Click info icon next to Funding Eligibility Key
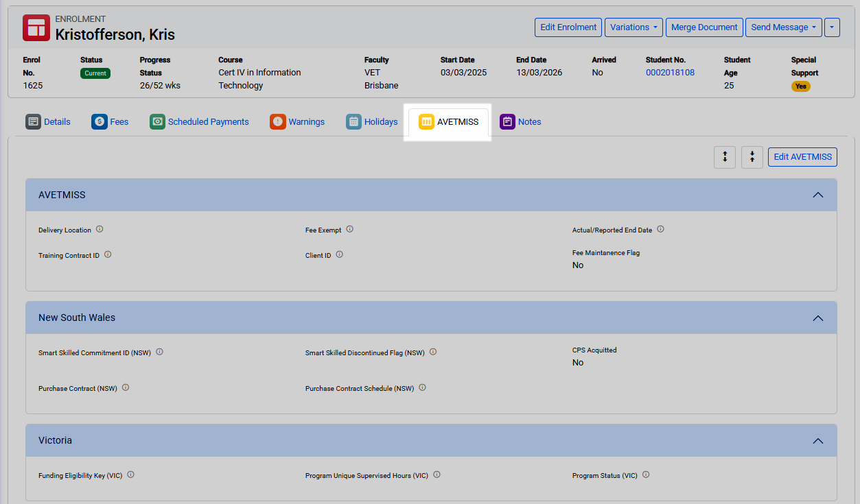The height and width of the screenshot is (504, 860). [x=130, y=475]
